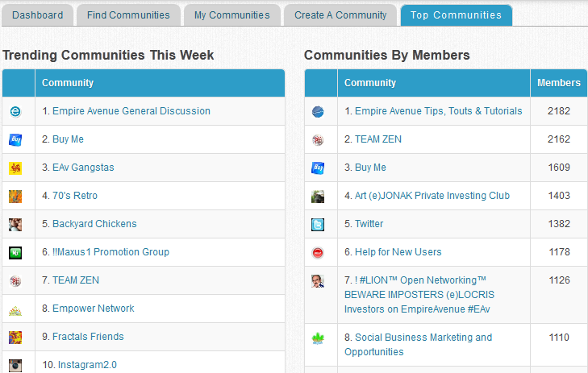Click the Empire Avenue General Discussion community icon
Screen dimensions: 588x373
click(x=15, y=111)
